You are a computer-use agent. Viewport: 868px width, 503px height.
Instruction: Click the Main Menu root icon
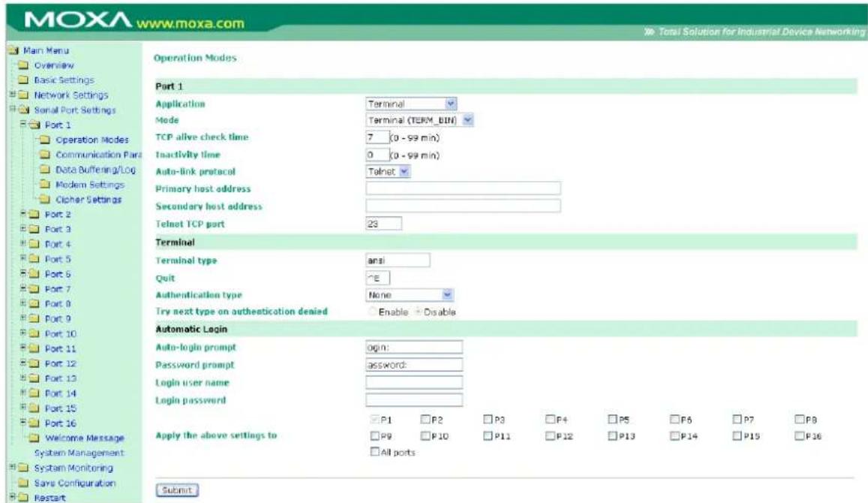click(x=14, y=50)
